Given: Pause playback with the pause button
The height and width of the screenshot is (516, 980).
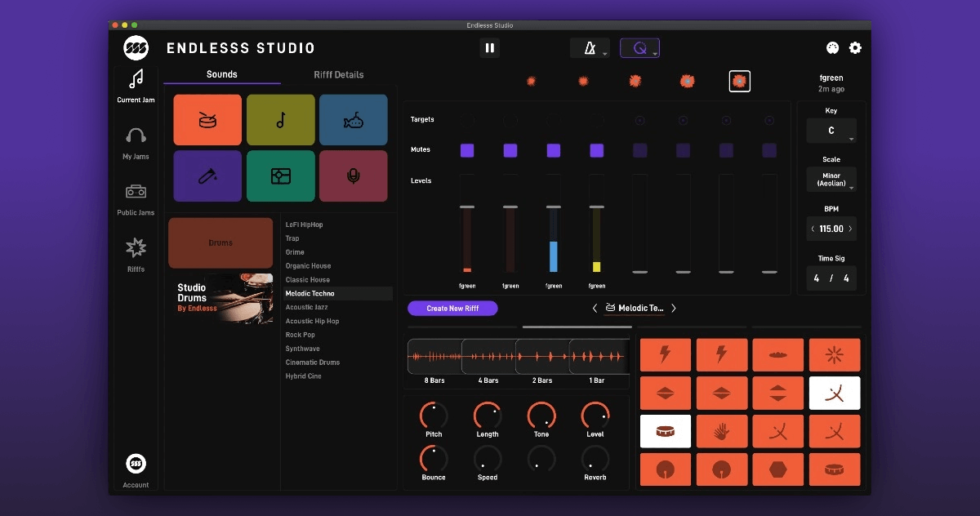Looking at the screenshot, I should [x=490, y=48].
